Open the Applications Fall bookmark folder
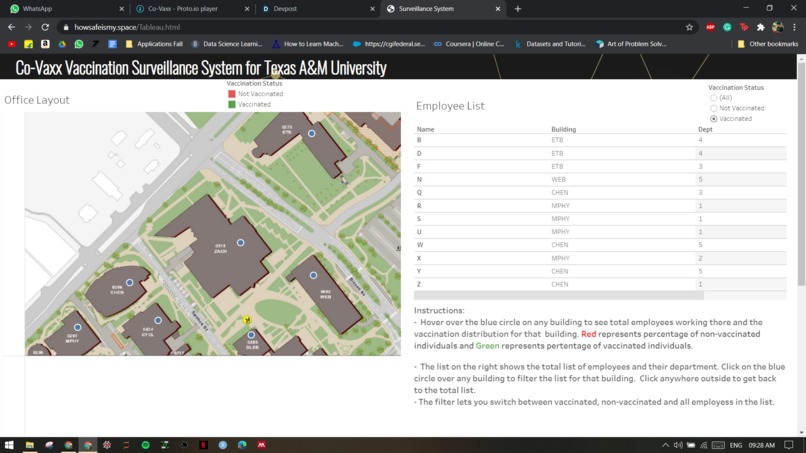This screenshot has width=806, height=453. 154,44
